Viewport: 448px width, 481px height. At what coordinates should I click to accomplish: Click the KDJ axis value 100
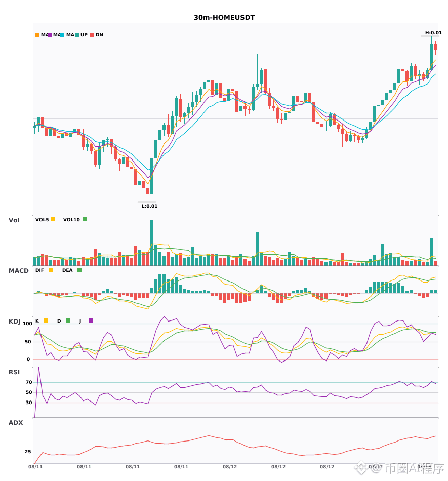coord(28,324)
